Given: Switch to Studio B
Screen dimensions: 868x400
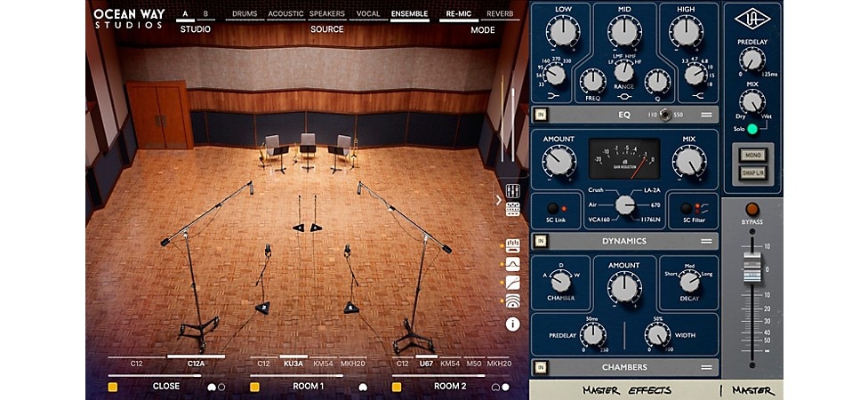Looking at the screenshot, I should coord(206,14).
